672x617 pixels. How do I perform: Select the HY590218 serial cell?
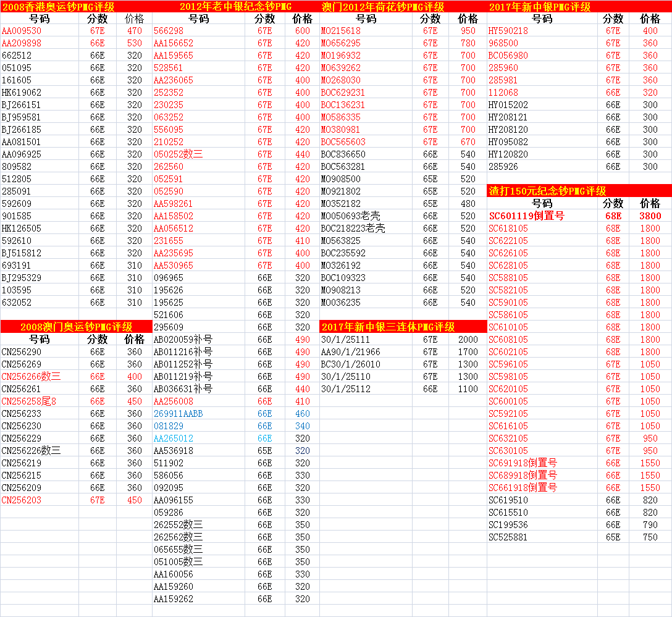pos(508,31)
